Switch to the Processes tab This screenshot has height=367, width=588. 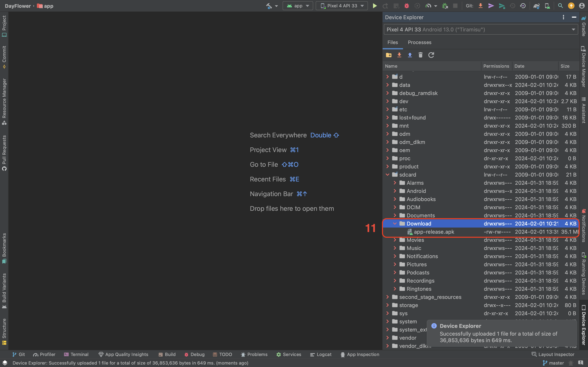pyautogui.click(x=419, y=42)
